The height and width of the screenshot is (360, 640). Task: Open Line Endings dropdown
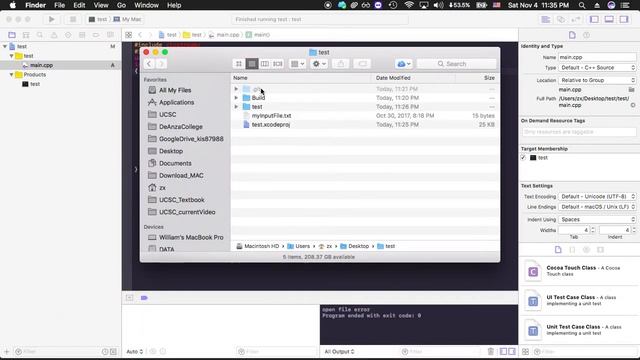click(597, 207)
